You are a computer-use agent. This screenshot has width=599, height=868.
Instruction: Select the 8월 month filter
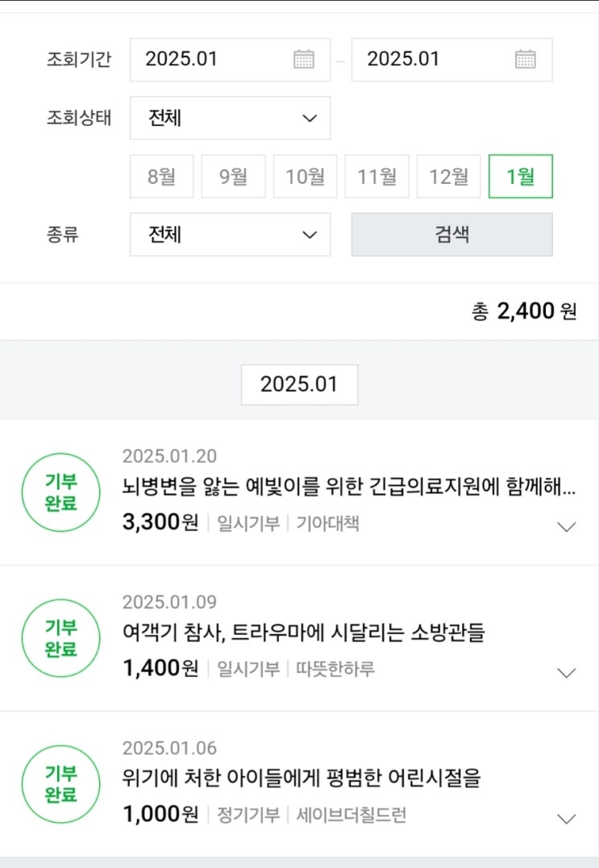point(161,176)
